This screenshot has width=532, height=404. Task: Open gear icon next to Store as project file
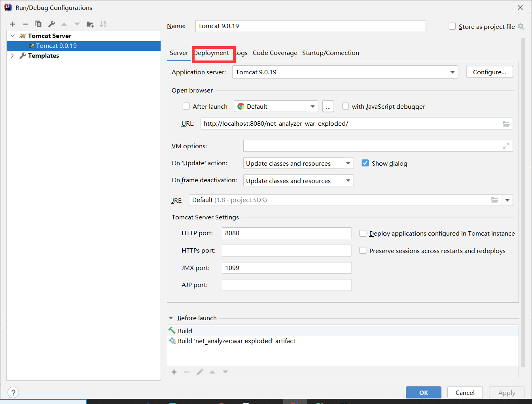521,26
